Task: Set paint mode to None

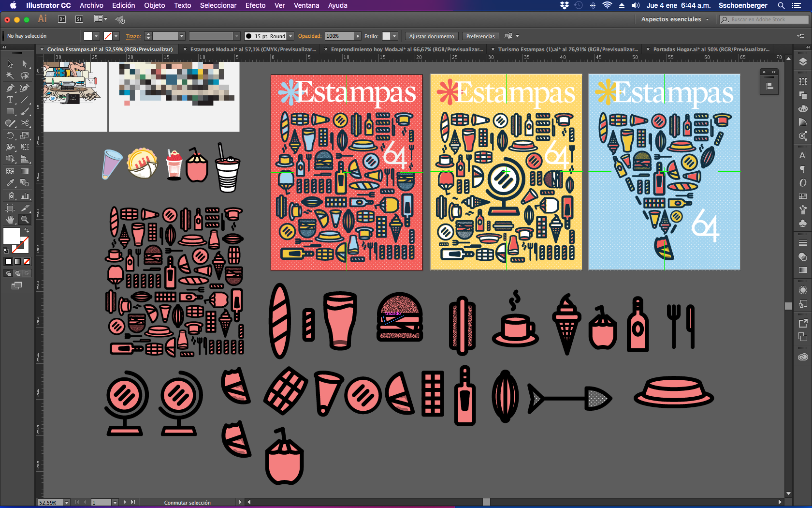Action: point(27,262)
